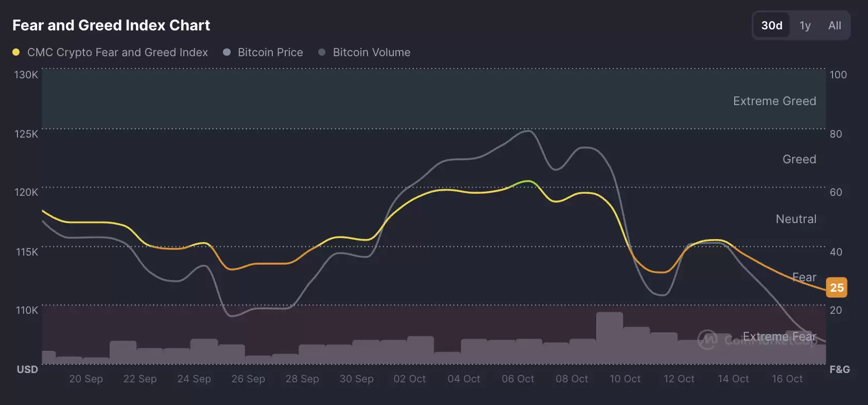Click the orange 25 index value badge
The image size is (868, 405).
(x=837, y=288)
